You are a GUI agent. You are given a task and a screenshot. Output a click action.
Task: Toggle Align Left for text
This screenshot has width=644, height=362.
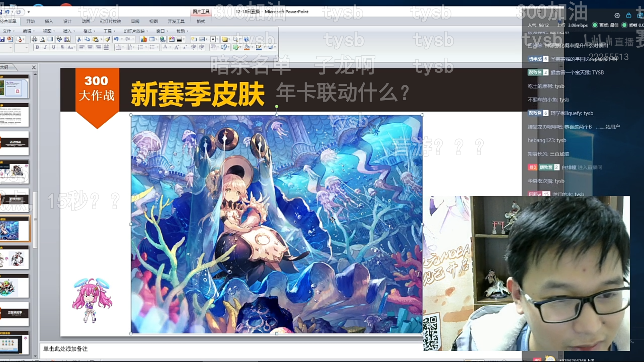coord(82,47)
